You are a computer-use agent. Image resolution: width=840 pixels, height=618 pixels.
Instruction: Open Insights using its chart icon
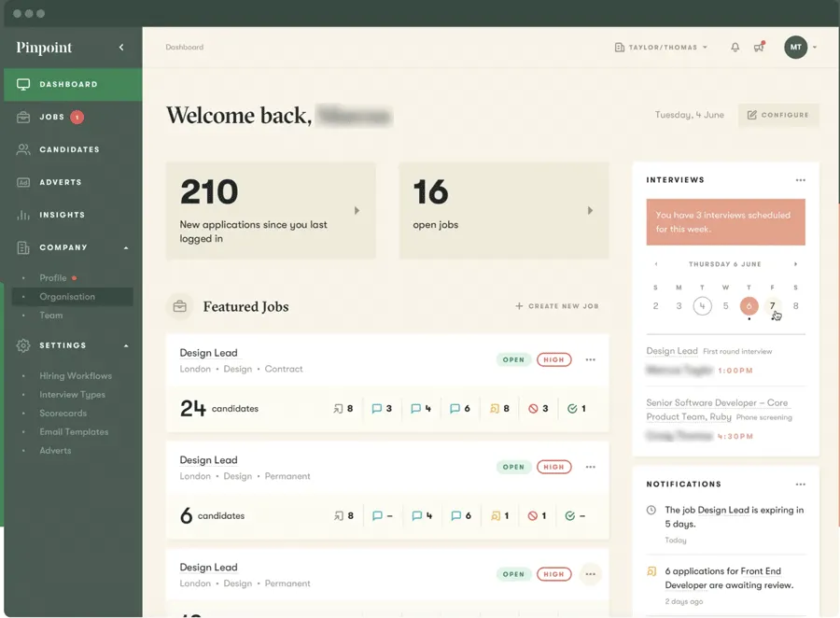(x=21, y=215)
